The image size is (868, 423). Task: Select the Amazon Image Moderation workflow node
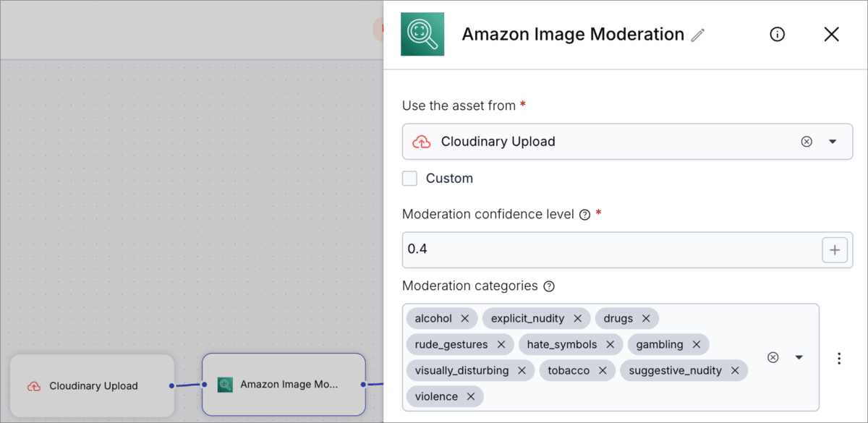[284, 384]
